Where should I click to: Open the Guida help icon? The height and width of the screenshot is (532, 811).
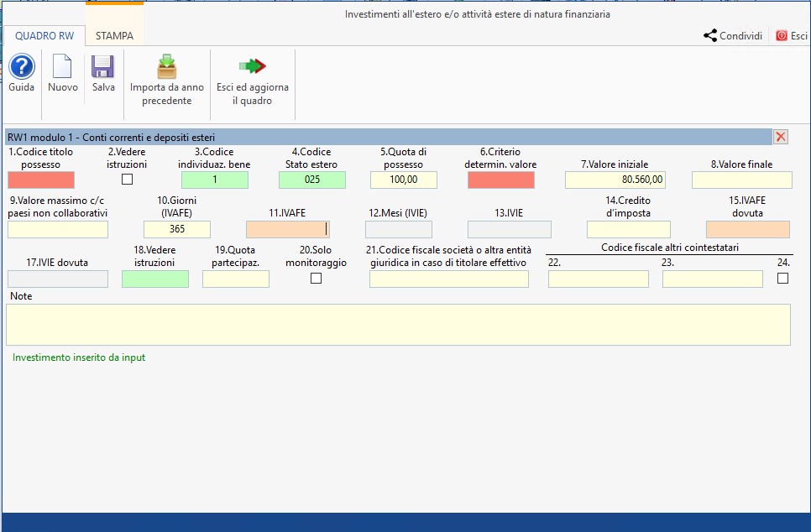pyautogui.click(x=21, y=67)
